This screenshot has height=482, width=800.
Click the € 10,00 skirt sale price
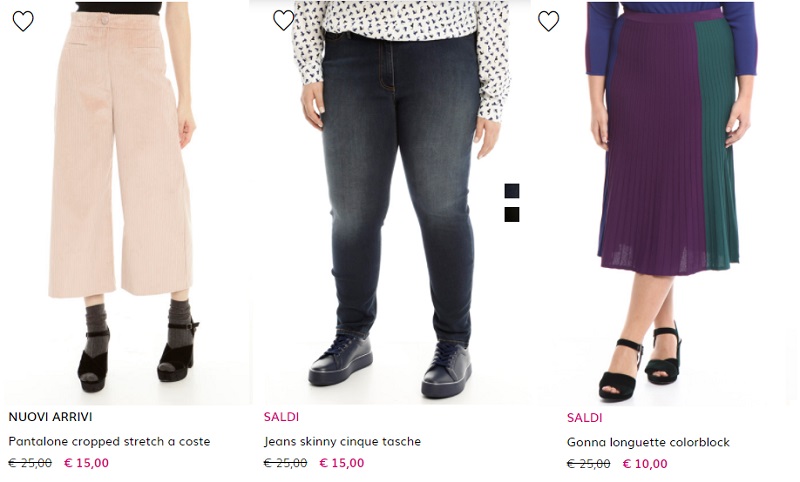click(x=645, y=464)
